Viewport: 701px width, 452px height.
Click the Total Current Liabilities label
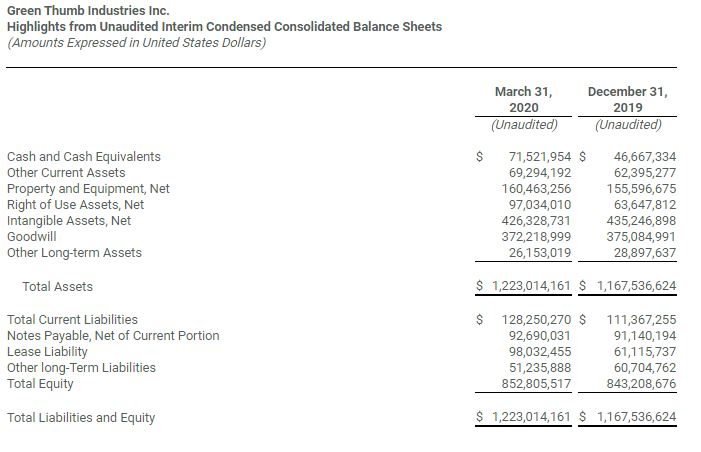click(72, 320)
